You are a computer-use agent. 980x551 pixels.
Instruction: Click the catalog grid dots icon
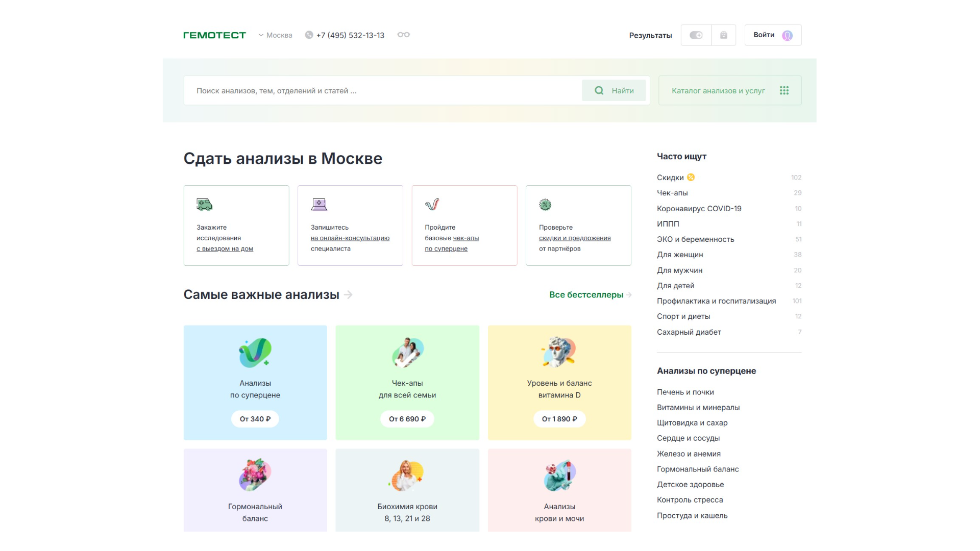pos(784,90)
